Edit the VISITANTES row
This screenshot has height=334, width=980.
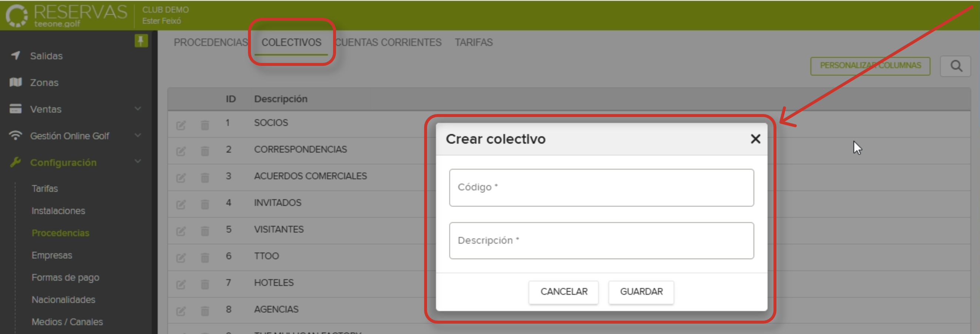(181, 231)
